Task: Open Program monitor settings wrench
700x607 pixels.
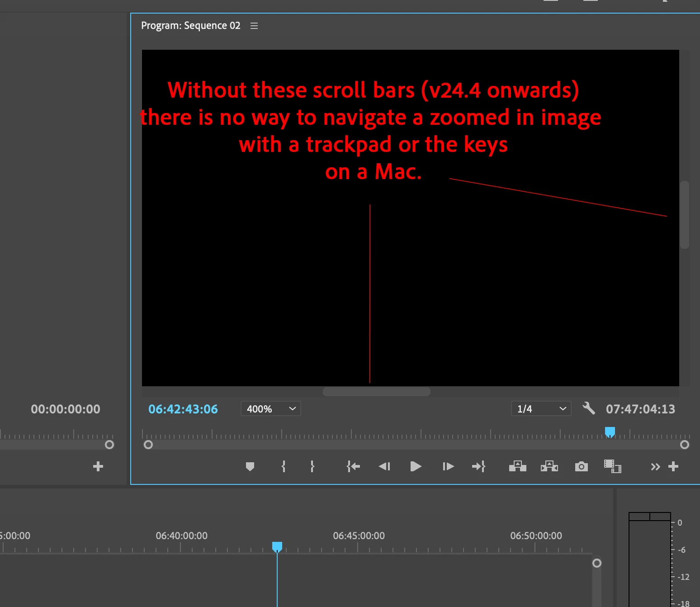Action: click(x=588, y=408)
